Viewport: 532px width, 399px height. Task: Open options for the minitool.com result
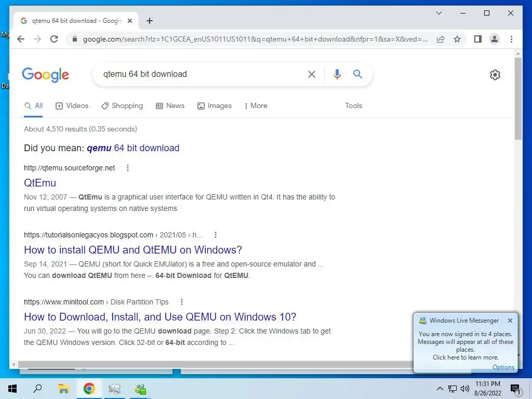coord(182,302)
